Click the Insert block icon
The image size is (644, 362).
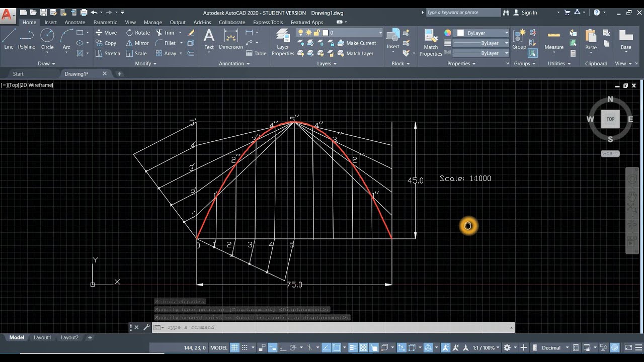pos(393,39)
